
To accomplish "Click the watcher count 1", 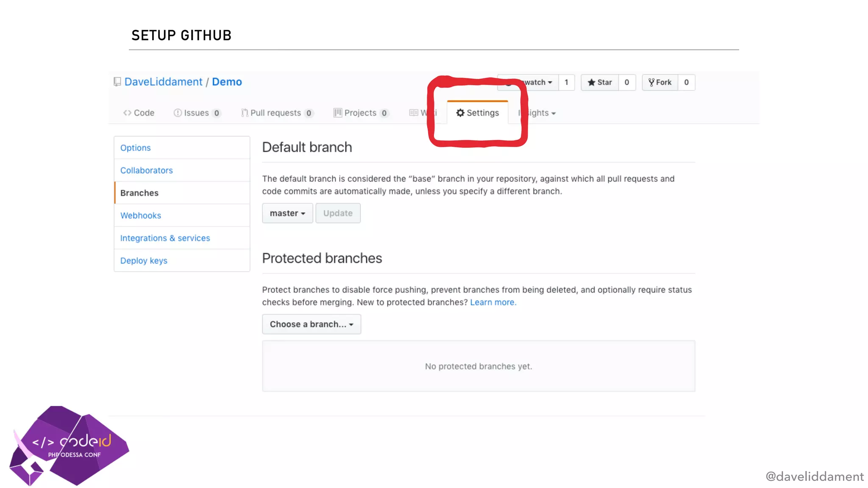I will coord(566,82).
